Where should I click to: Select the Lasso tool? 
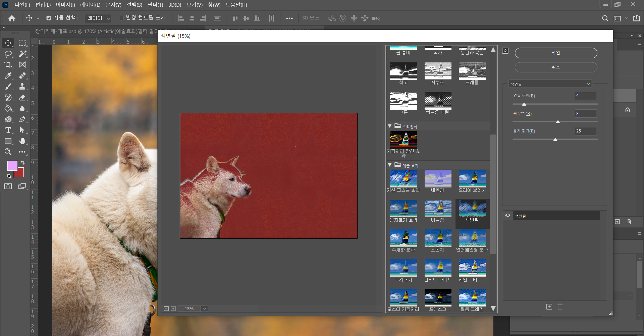tap(8, 54)
